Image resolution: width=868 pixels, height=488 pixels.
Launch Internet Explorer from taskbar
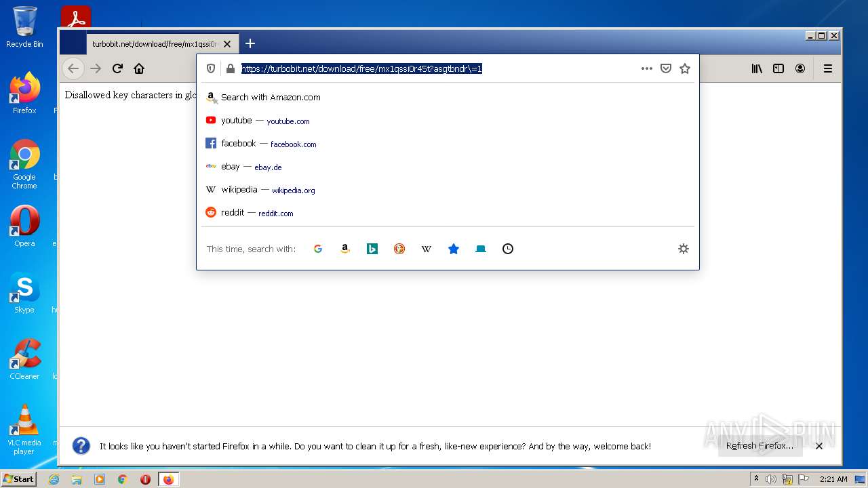click(x=54, y=479)
